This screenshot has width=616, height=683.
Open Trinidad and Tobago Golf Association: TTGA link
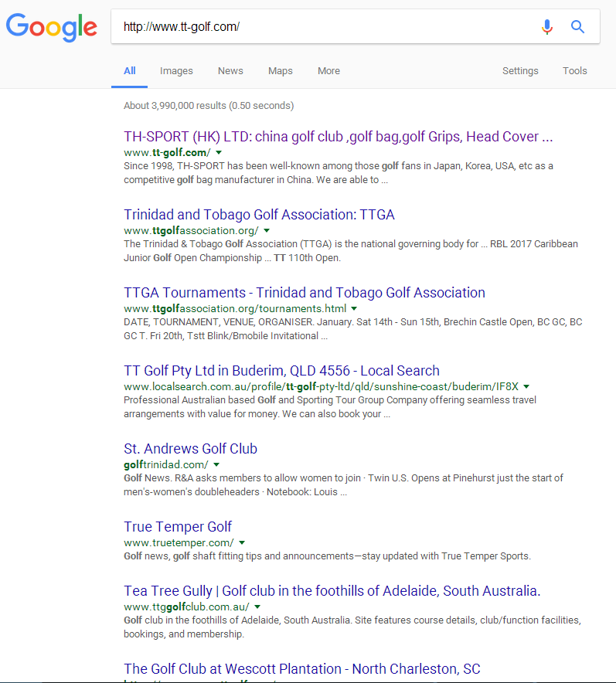(259, 215)
